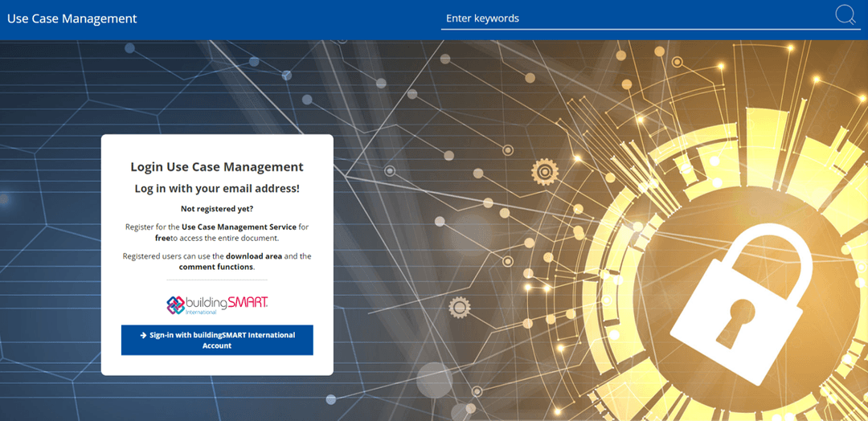Viewport: 868px width, 421px height.
Task: Click the bold 'comment functions' text
Action: coord(216,268)
